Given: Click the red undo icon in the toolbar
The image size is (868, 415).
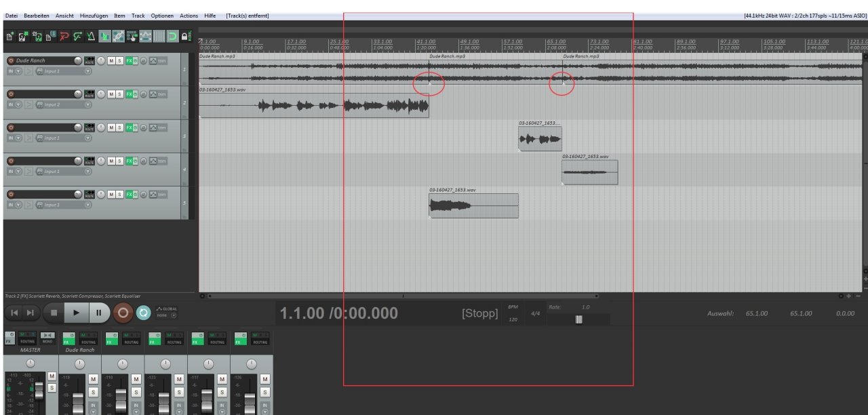Looking at the screenshot, I should tap(64, 36).
